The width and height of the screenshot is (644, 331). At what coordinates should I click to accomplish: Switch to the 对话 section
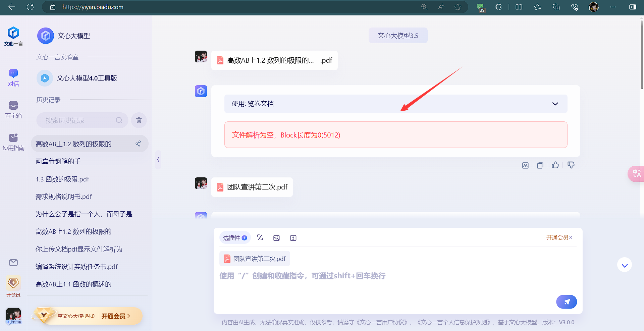13,78
